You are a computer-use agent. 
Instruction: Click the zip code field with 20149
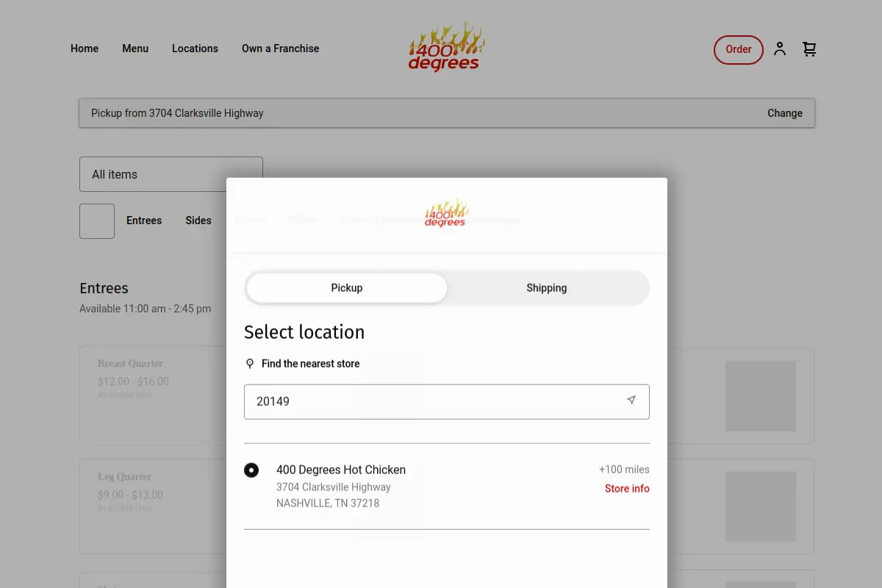coord(447,402)
